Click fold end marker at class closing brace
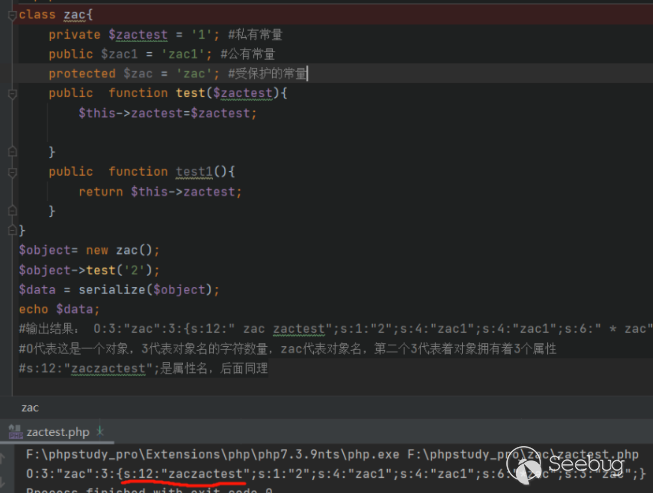 (x=12, y=230)
